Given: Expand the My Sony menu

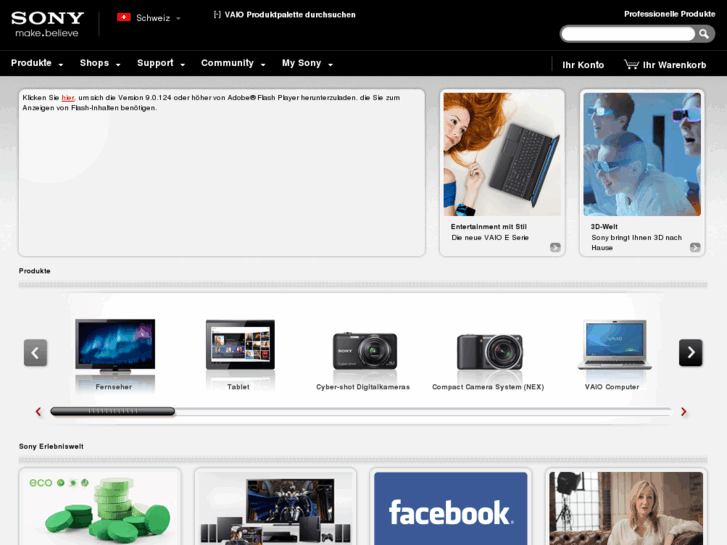Looking at the screenshot, I should [307, 63].
